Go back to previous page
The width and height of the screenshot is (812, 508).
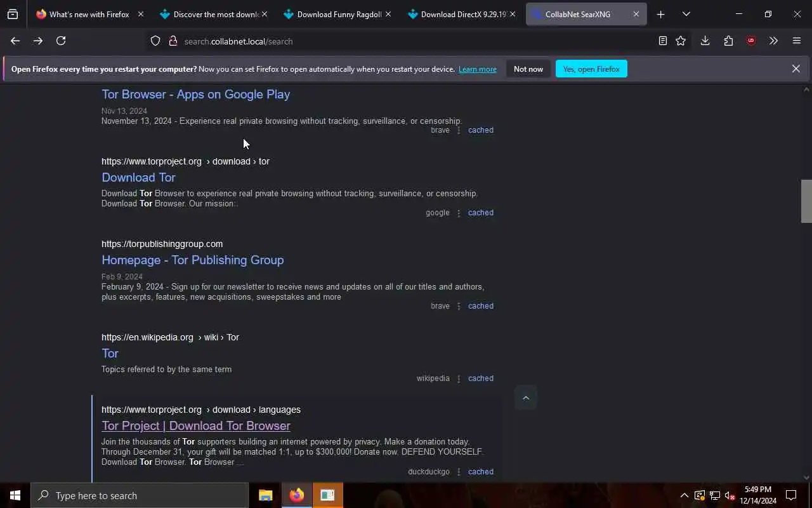tap(15, 41)
